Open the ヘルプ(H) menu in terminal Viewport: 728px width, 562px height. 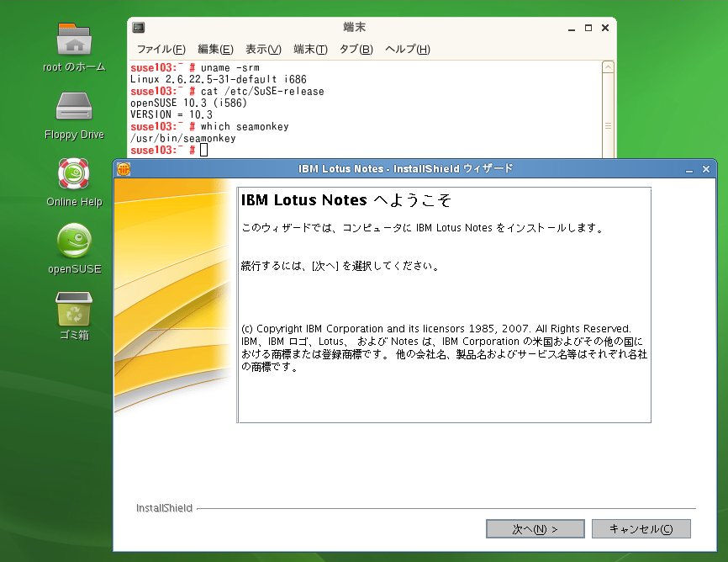coord(407,49)
